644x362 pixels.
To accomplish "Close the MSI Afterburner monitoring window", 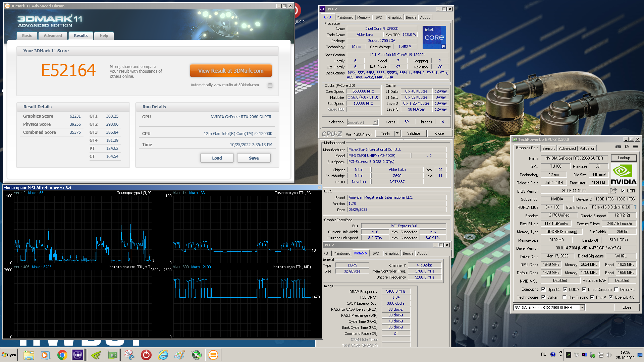I will [319, 187].
